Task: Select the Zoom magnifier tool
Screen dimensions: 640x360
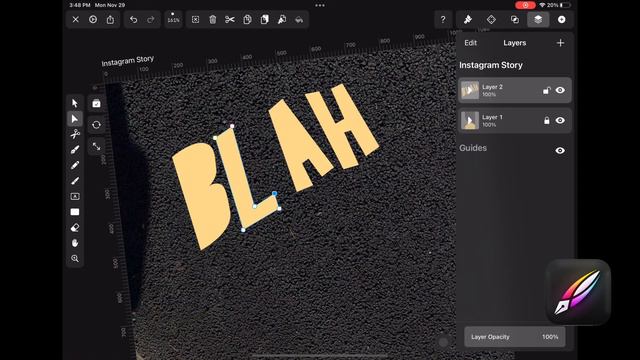Action: [75, 259]
